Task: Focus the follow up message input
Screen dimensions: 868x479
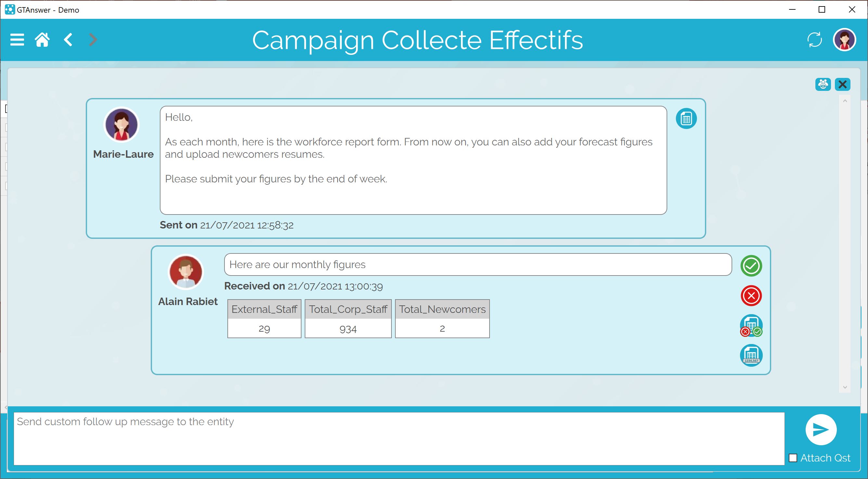Action: (399, 439)
